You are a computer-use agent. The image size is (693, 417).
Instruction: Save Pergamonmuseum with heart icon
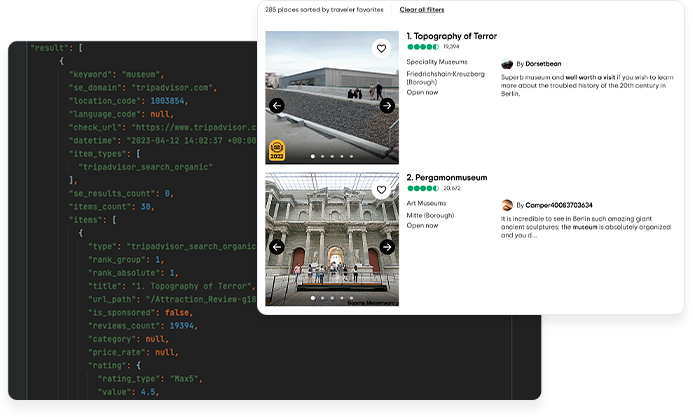(381, 190)
